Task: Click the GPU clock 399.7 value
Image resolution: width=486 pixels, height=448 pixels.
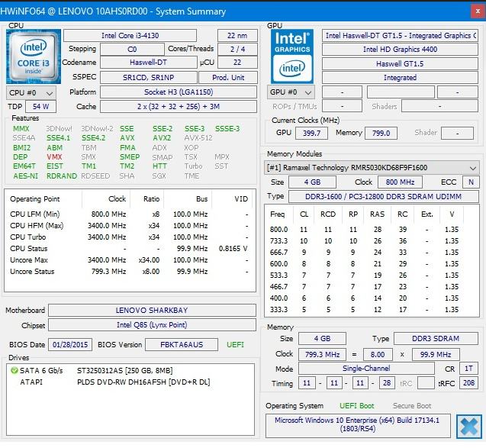Action: (x=311, y=134)
